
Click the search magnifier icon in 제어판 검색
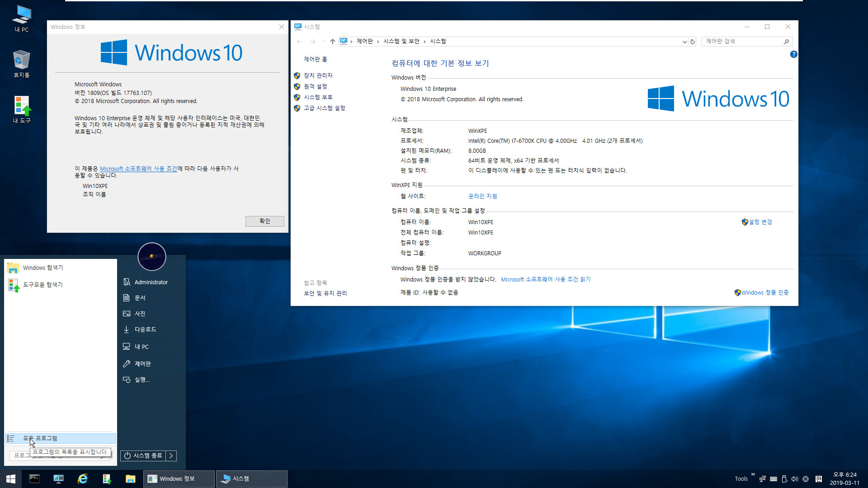click(x=787, y=42)
